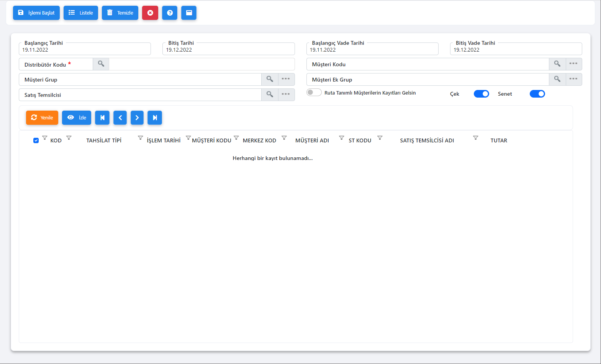
Task: Go to first page of records
Action: pos(102,118)
